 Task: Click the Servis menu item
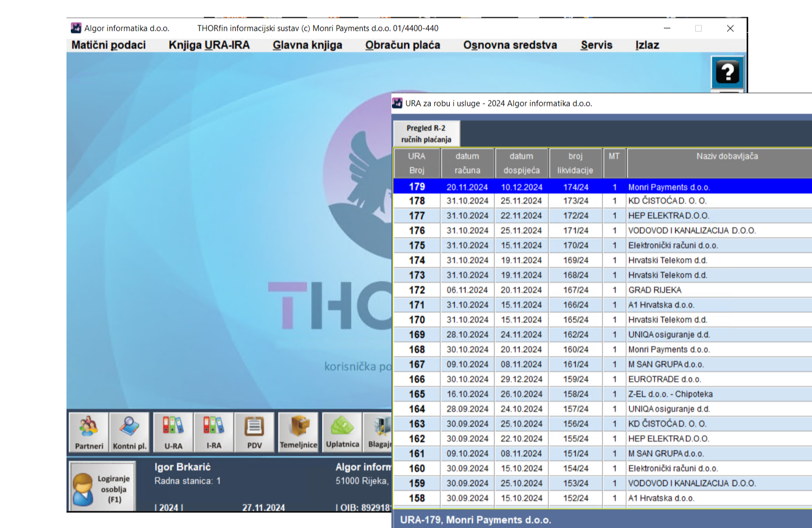(x=596, y=45)
